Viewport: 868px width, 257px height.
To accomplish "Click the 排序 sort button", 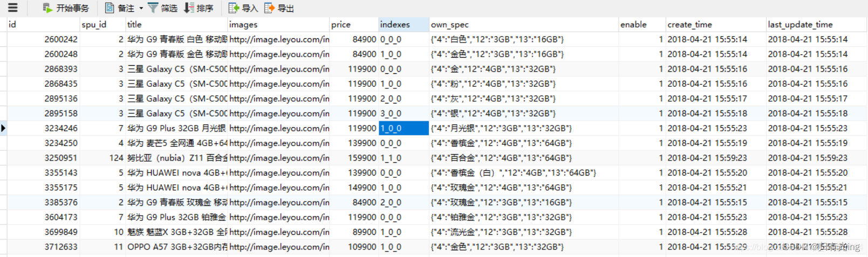I will pos(199,8).
